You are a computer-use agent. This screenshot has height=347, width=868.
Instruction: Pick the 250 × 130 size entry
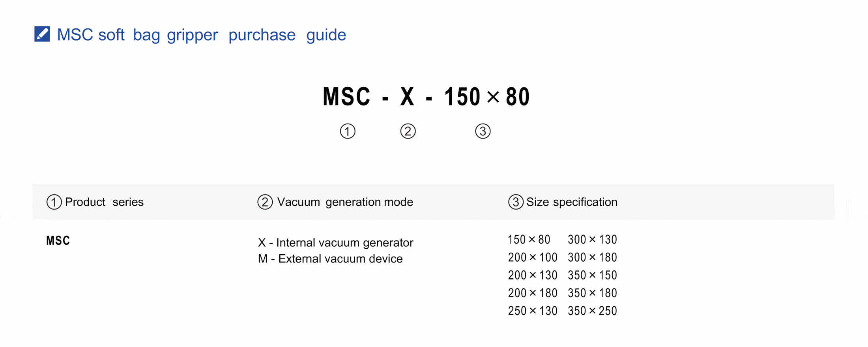click(x=532, y=311)
